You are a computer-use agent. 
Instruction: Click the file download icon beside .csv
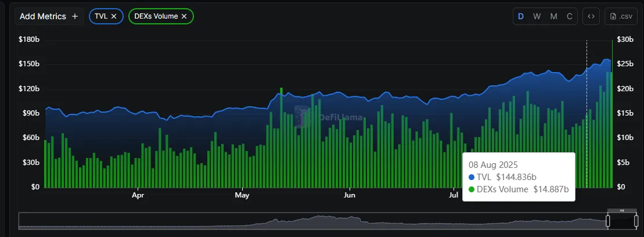[613, 16]
